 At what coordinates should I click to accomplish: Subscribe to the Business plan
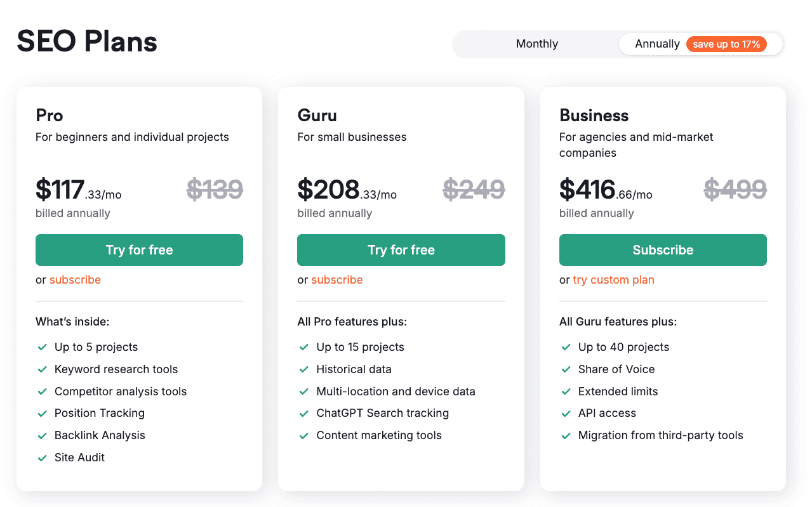(663, 250)
